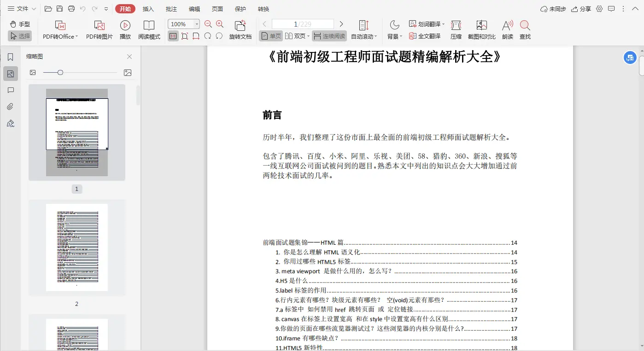Image resolution: width=644 pixels, height=351 pixels.
Task: Toggle 连续阅读 continuous reading mode
Action: click(329, 35)
